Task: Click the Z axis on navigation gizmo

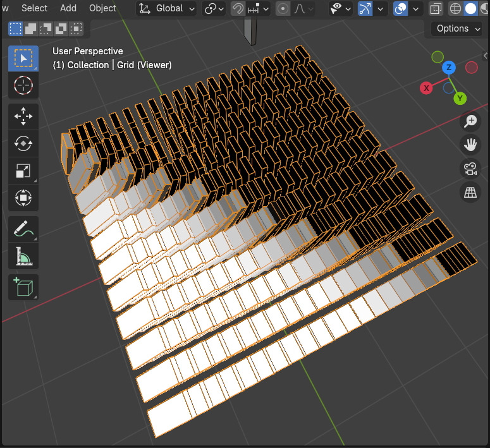Action: pos(449,68)
